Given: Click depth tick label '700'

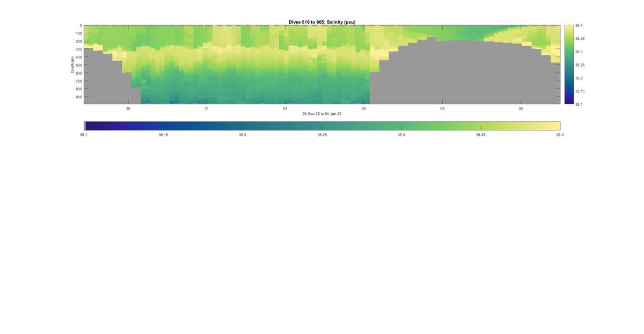Looking at the screenshot, I should click(78, 81).
